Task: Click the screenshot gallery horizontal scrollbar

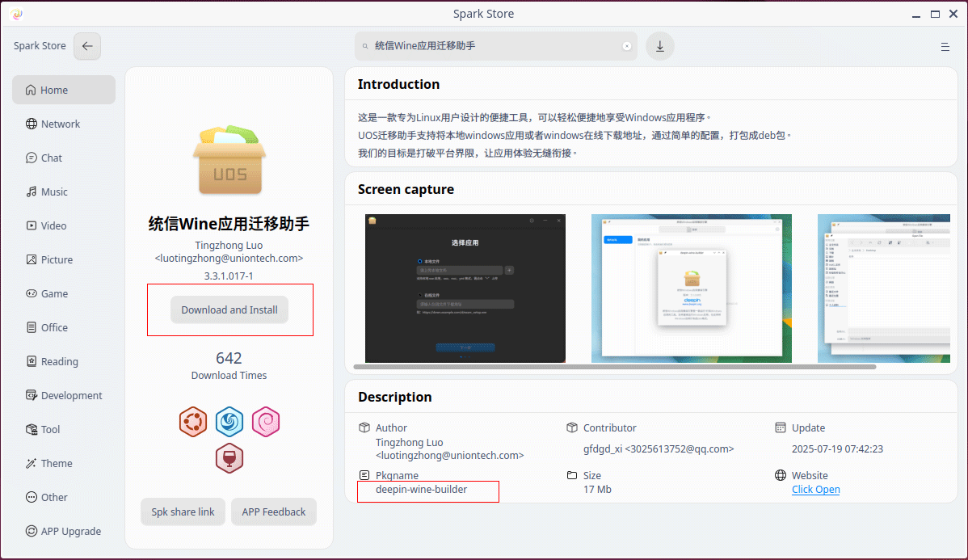Action: pos(614,367)
